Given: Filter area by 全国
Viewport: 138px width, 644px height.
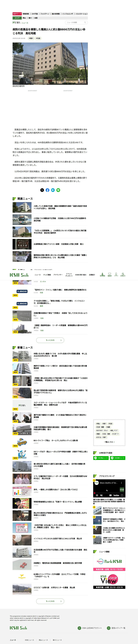Looking at the screenshot, I should 36,18.
